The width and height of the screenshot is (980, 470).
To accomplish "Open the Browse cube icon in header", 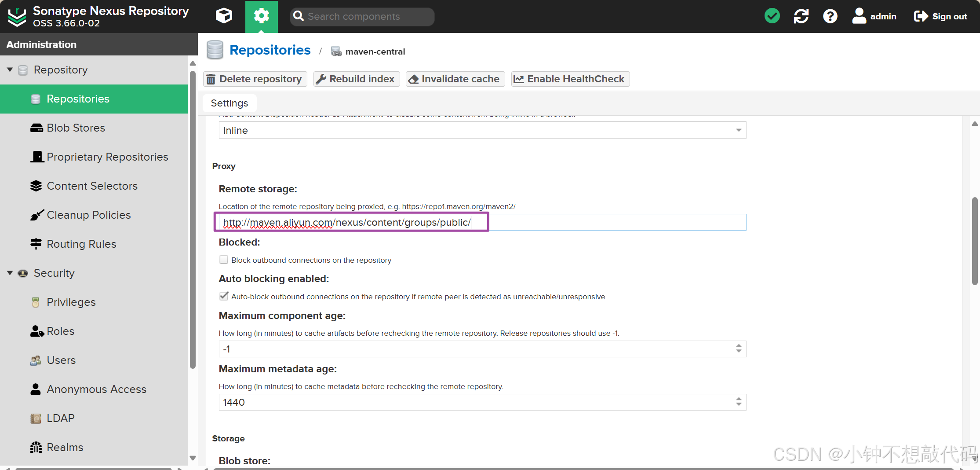I will click(x=224, y=16).
